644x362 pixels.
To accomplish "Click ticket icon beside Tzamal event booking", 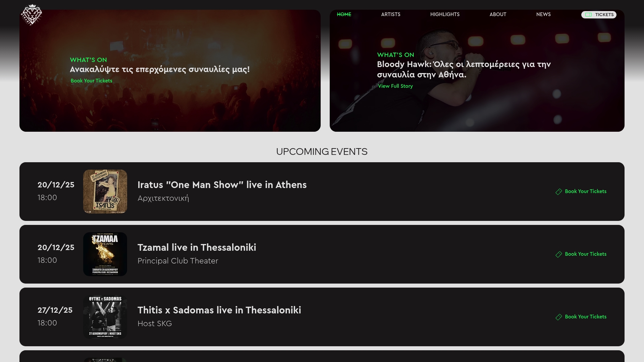I will tap(558, 254).
